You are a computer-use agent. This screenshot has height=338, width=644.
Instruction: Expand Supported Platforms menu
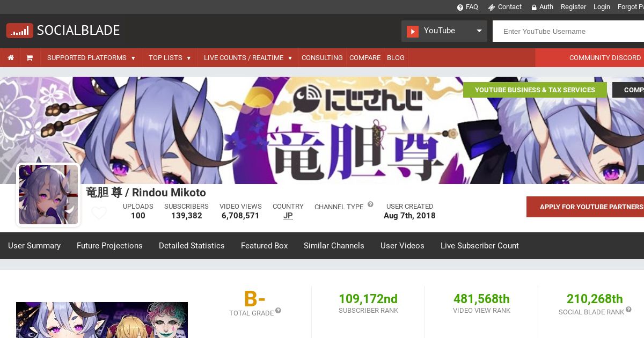pos(91,57)
